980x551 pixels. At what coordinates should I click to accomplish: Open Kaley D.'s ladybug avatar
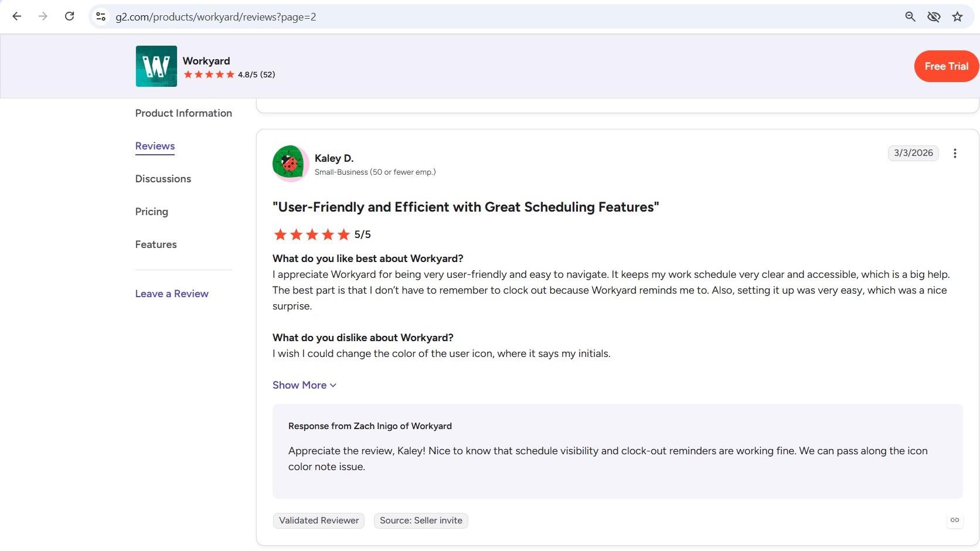click(290, 164)
